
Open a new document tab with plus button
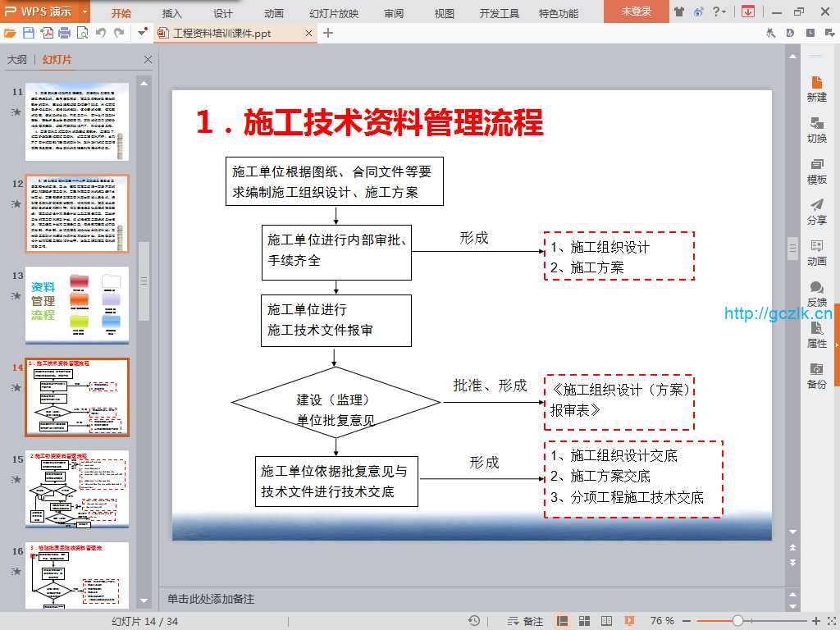328,33
